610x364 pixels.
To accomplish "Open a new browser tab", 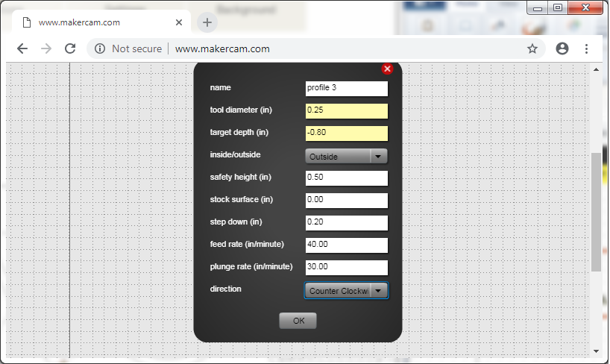I will (x=207, y=22).
